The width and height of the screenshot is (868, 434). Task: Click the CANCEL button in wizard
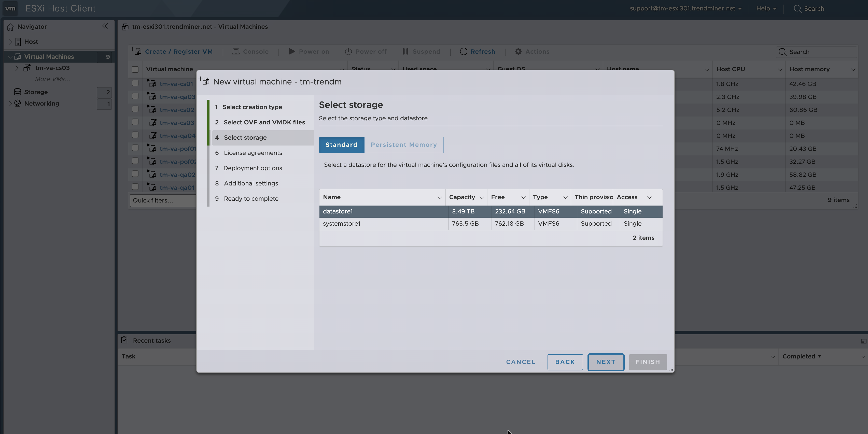coord(520,362)
